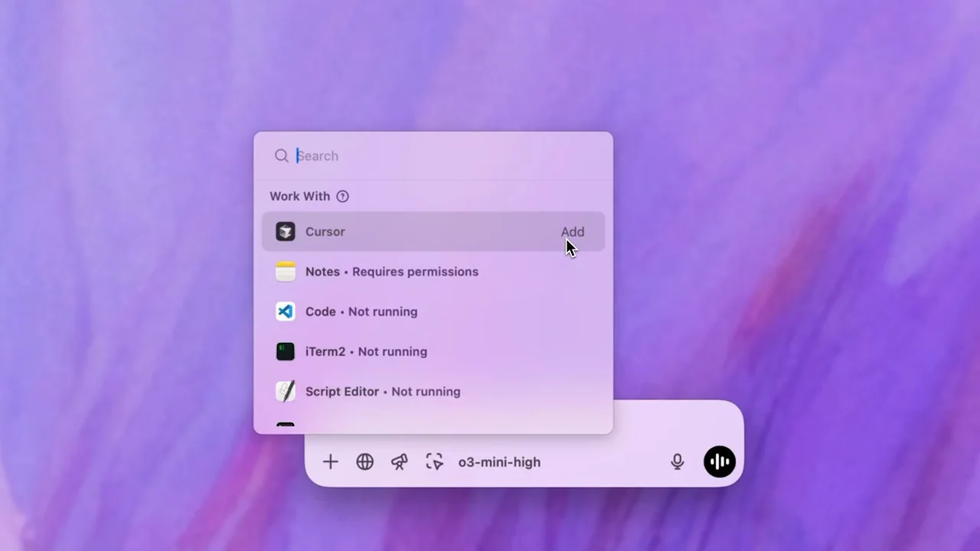Click Add on the Cursor row
980x551 pixels.
tap(572, 232)
